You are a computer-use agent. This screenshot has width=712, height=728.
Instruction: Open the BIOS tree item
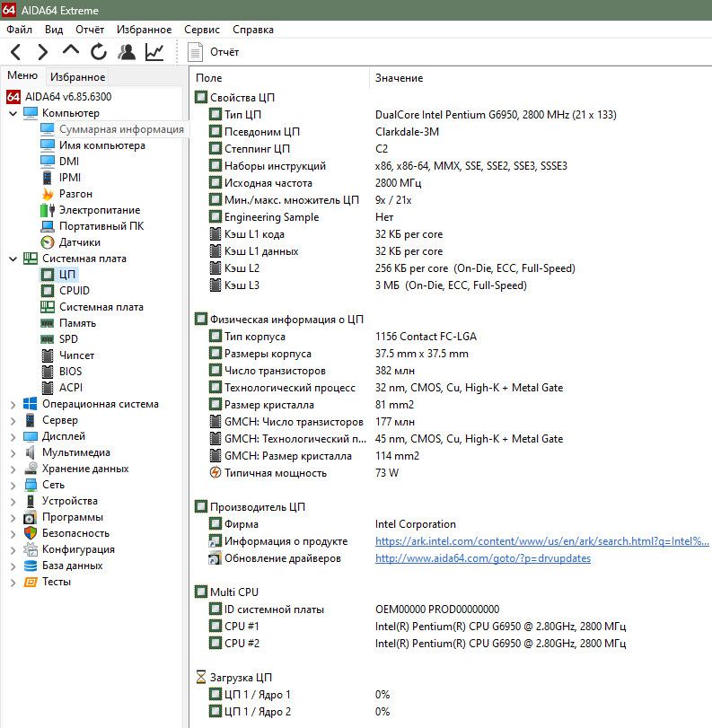click(70, 372)
